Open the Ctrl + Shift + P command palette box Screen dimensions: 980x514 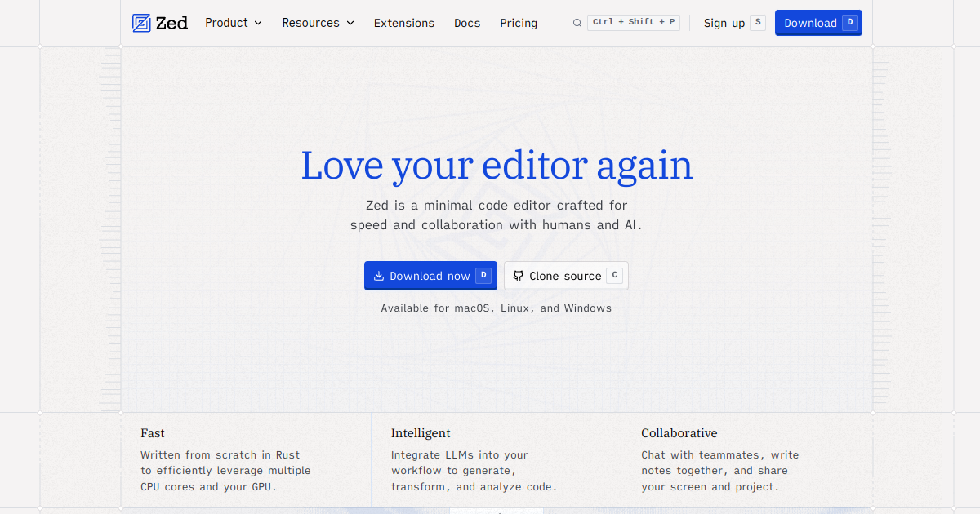[x=634, y=23]
